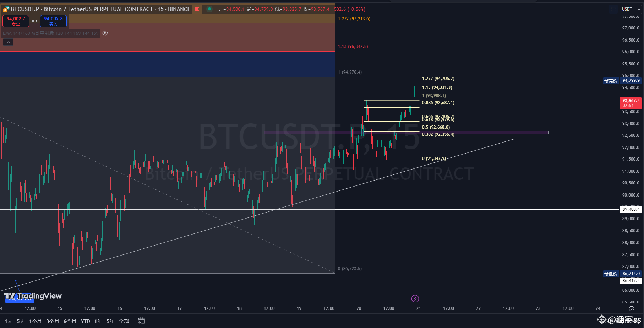Viewport: 644px width, 328px height.
Task: Open the USDT currency dropdown
Action: coord(631,9)
